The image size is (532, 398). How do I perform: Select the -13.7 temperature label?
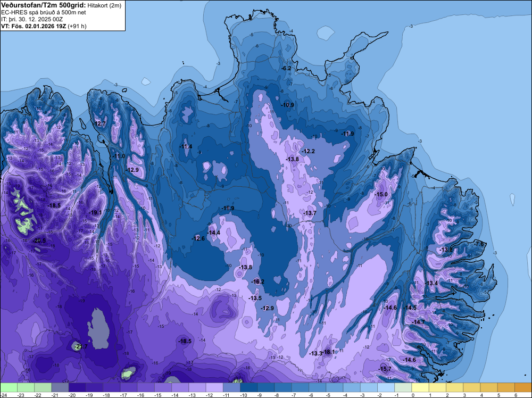[310, 213]
